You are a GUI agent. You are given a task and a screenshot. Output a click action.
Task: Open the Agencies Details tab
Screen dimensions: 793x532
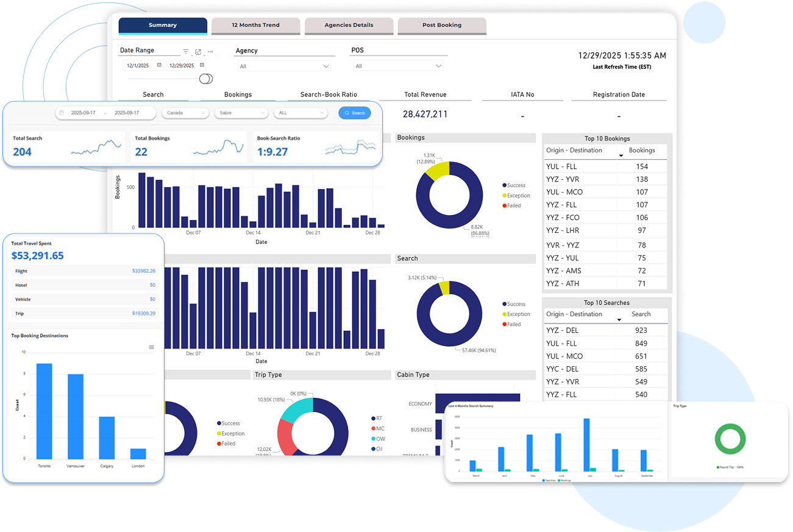[349, 26]
